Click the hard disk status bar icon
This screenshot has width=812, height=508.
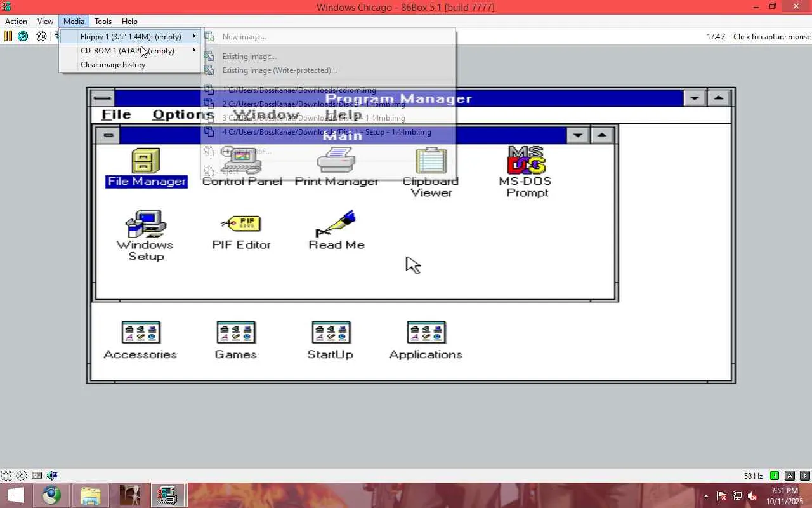pos(37,475)
